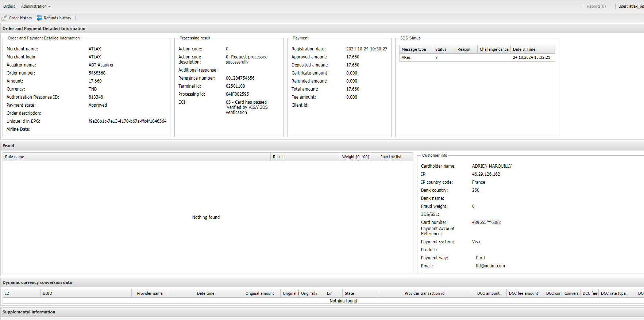Viewport: 644px width, 320px height.
Task: Click the Reports(0) link
Action: [x=596, y=6]
